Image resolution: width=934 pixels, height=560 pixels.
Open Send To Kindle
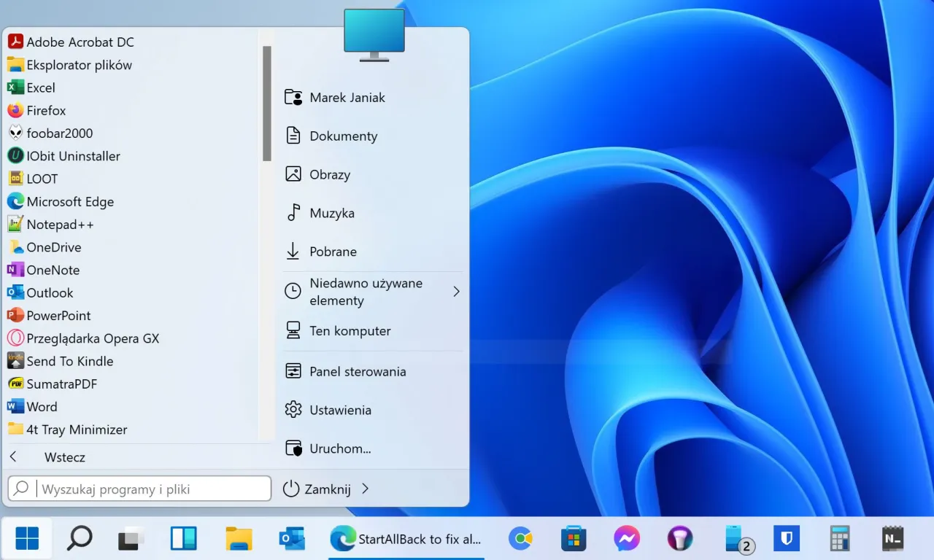click(x=69, y=361)
